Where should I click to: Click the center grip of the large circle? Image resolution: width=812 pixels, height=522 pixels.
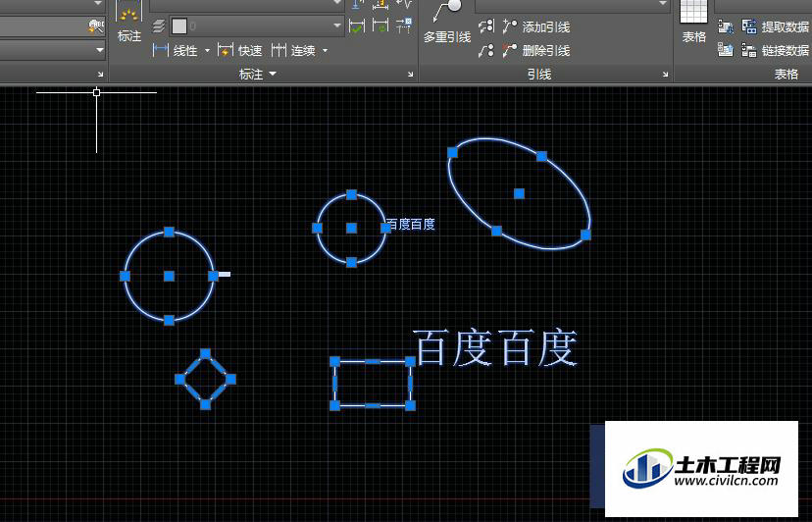(170, 277)
